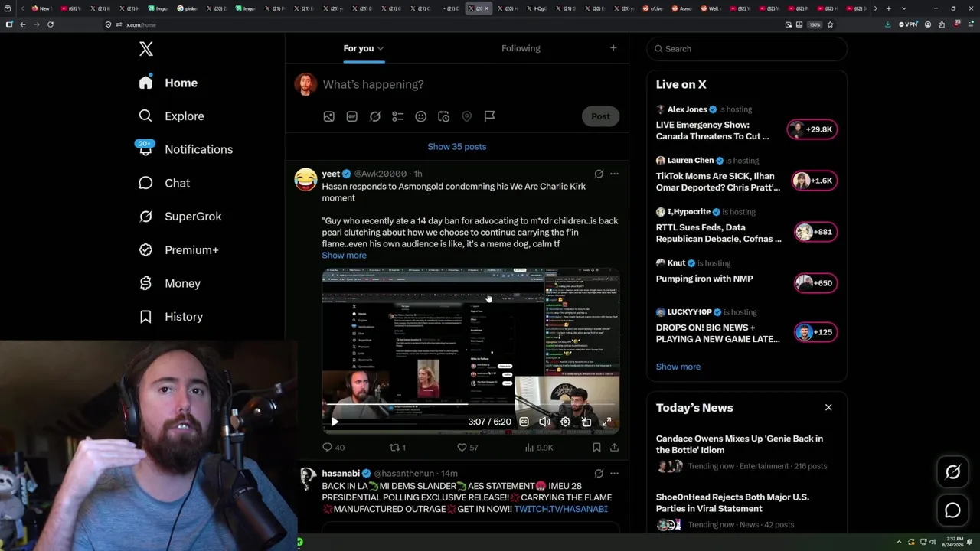Dismiss the Today's News panel
This screenshot has width=980, height=551.
828,408
